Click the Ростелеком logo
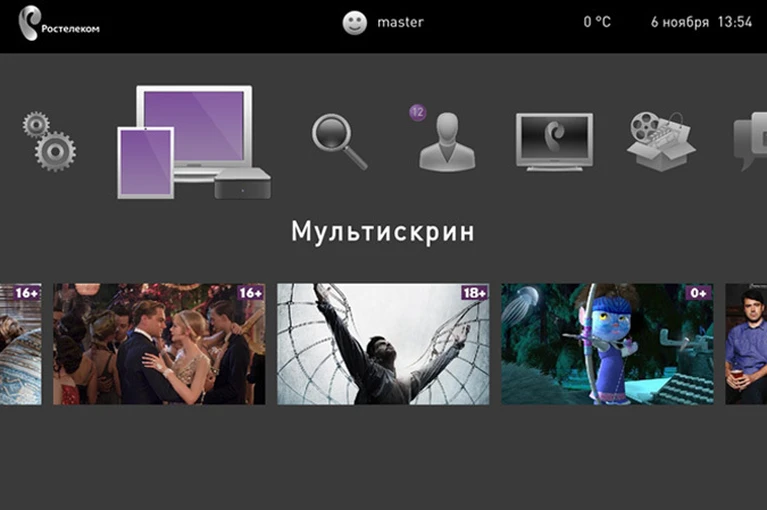The width and height of the screenshot is (767, 510). click(x=59, y=23)
